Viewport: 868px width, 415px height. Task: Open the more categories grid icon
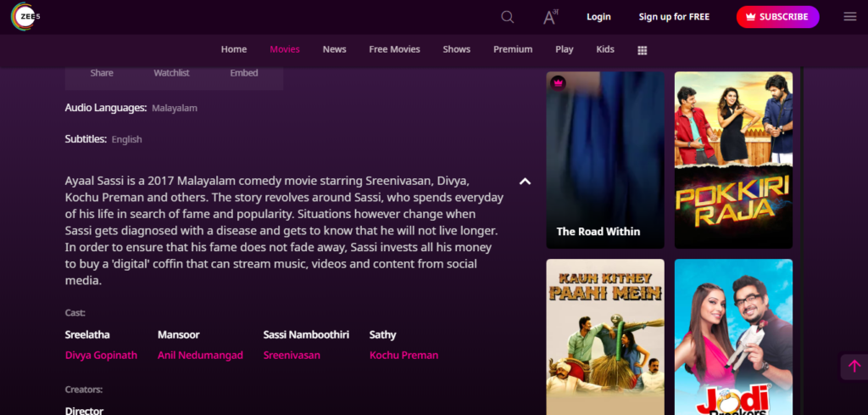pos(643,50)
